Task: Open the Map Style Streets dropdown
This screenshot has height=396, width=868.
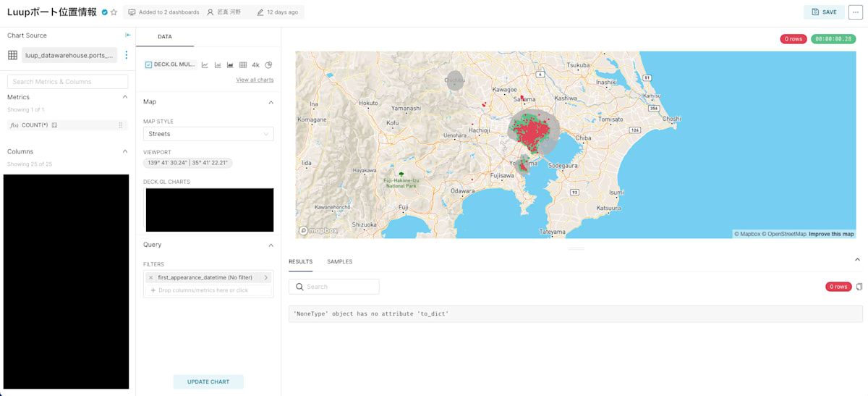Action: click(x=208, y=134)
